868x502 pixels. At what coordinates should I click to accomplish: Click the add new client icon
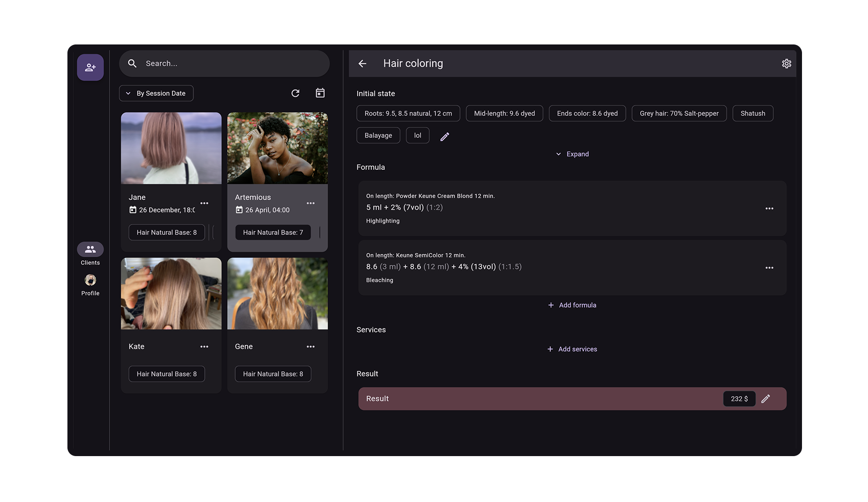(x=90, y=67)
